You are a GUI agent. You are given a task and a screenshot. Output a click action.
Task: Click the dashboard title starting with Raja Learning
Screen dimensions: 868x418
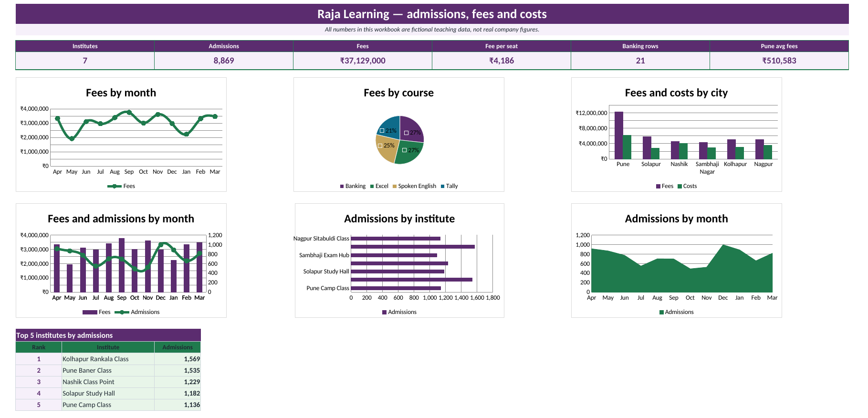point(432,14)
